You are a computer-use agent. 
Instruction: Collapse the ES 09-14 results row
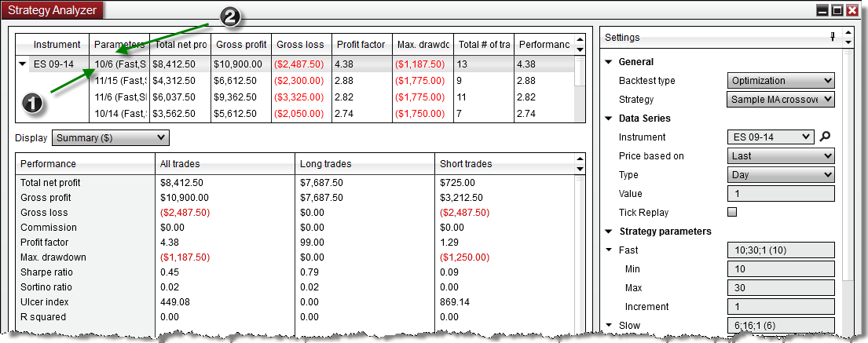[22, 64]
